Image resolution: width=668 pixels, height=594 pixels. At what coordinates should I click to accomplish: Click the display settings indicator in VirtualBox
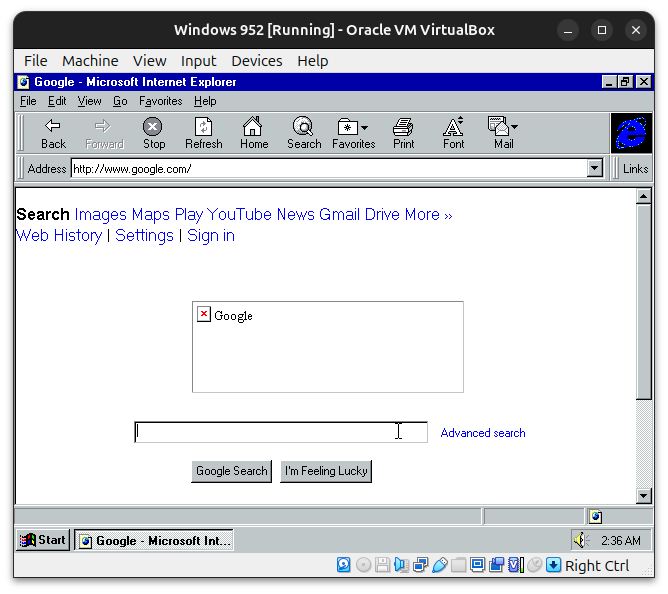point(477,565)
